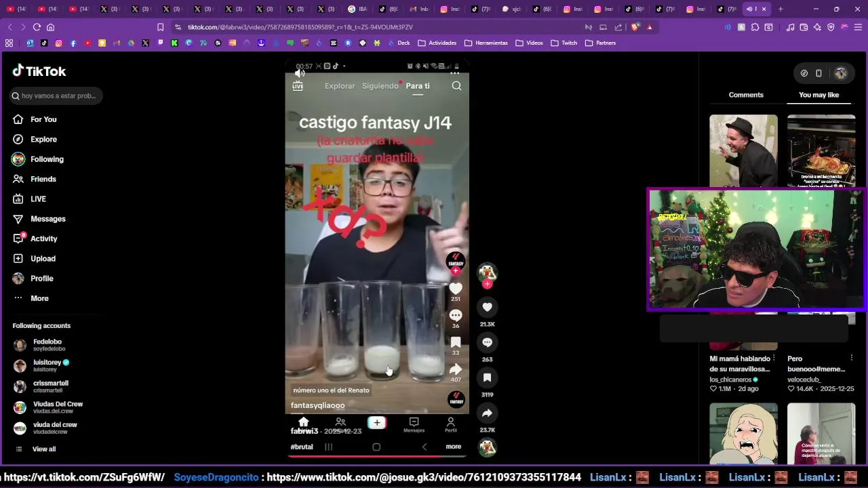Bookmark this page in address bar

pyautogui.click(x=161, y=27)
